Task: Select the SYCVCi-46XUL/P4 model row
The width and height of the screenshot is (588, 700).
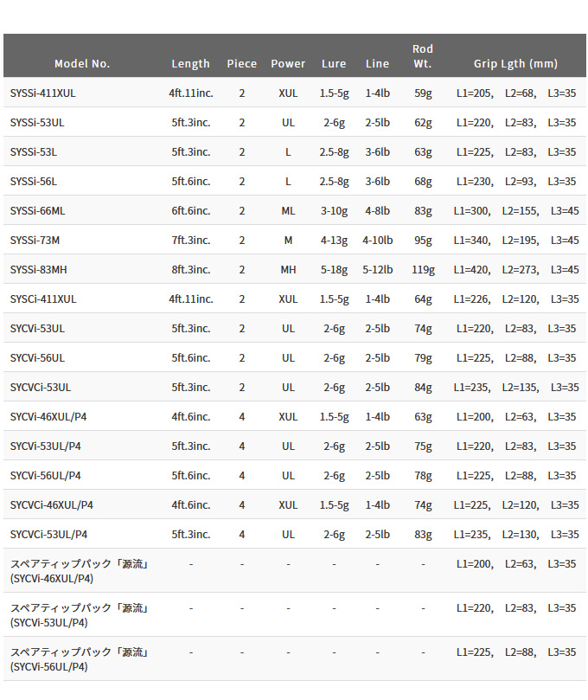Action: 295,505
